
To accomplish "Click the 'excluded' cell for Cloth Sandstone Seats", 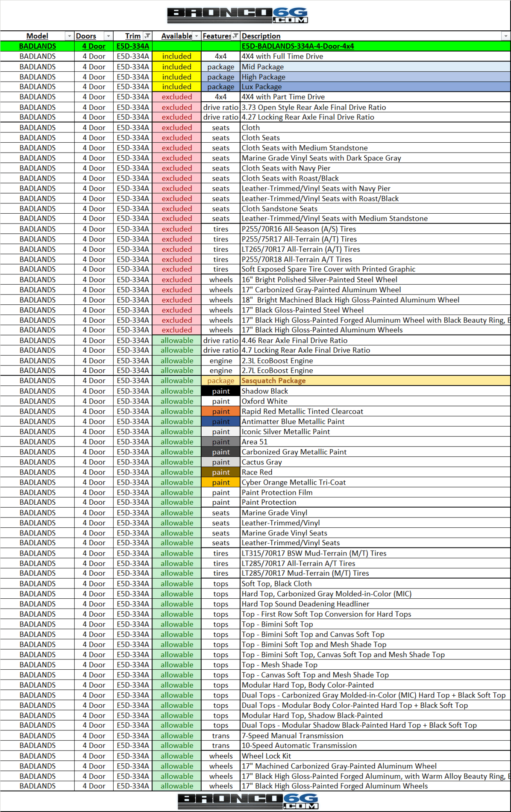I will pyautogui.click(x=177, y=209).
